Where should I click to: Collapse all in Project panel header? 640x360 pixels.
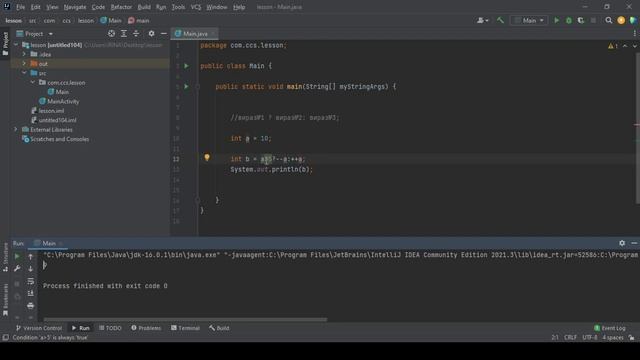(136, 33)
